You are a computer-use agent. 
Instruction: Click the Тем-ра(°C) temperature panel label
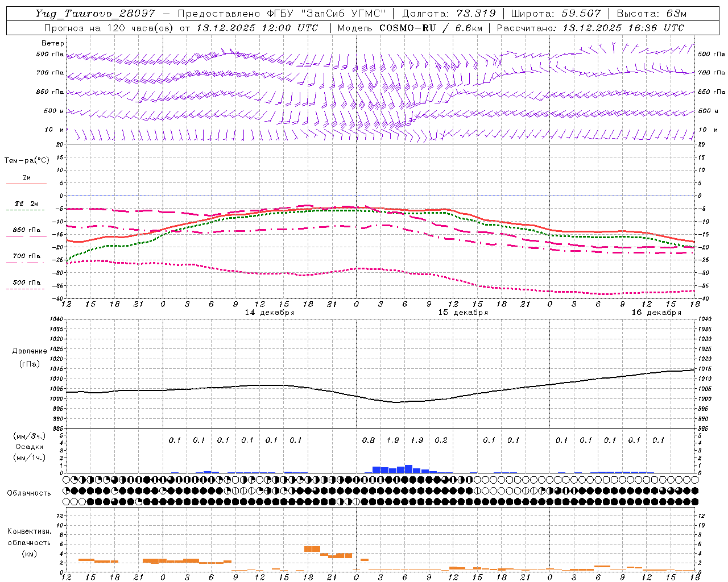[x=27, y=161]
